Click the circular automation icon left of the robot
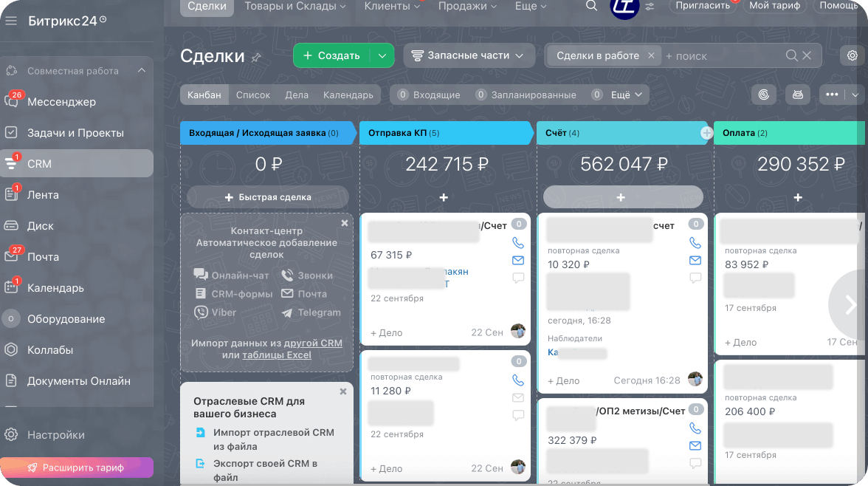 [x=764, y=95]
